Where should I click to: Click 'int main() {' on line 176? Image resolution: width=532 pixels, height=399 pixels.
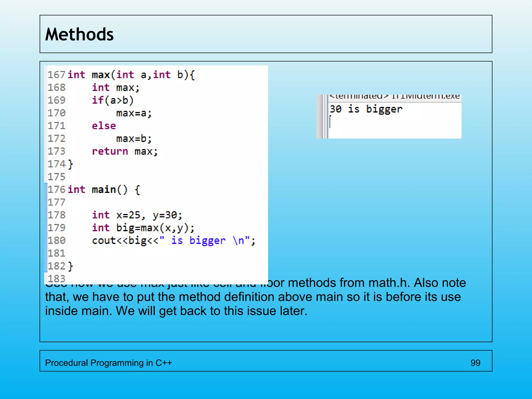pyautogui.click(x=104, y=190)
